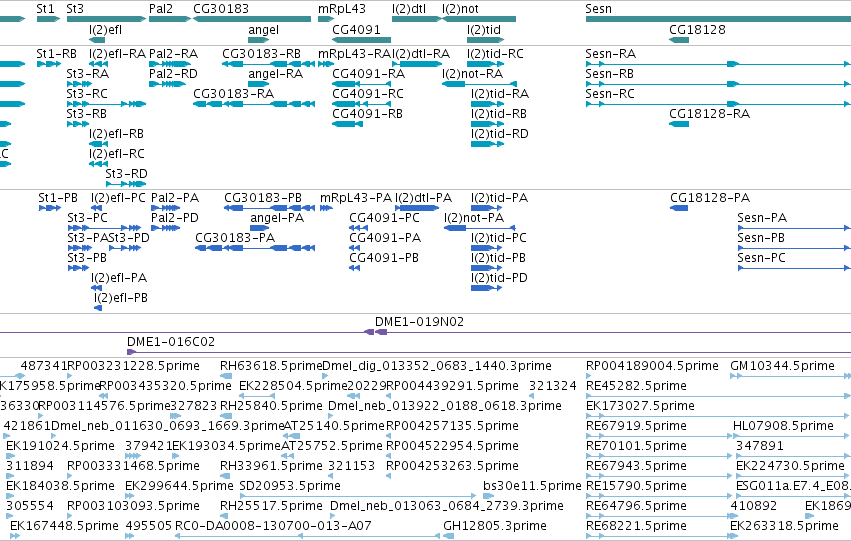Viewport: 851px width, 541px height.
Task: Open the Sesn-RA transcript
Action: point(718,64)
